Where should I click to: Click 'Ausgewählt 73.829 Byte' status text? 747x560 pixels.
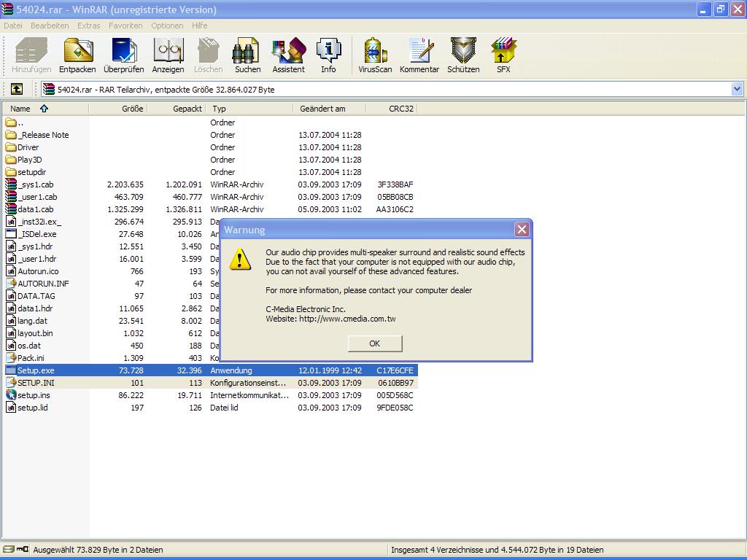[98, 550]
